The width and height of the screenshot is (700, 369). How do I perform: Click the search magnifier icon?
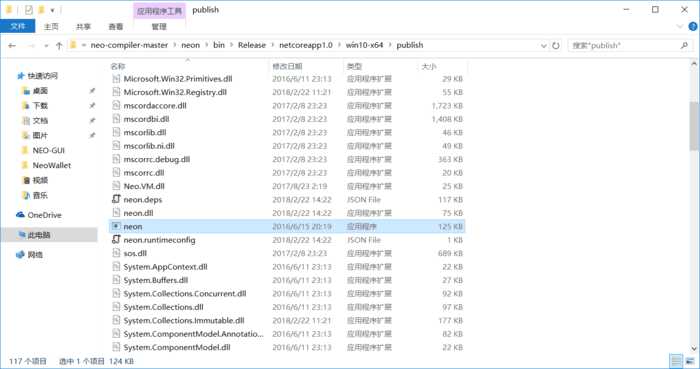[684, 46]
